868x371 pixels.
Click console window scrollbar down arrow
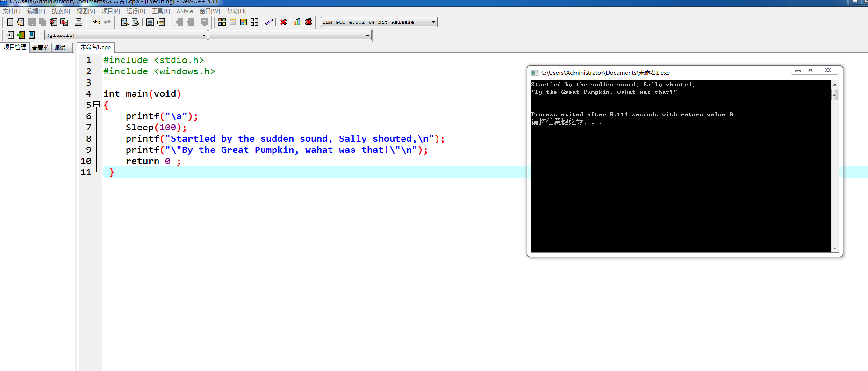point(835,249)
